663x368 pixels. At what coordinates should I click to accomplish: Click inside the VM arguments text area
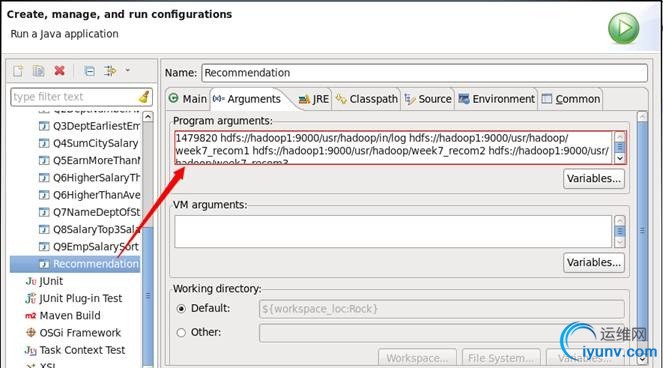393,231
